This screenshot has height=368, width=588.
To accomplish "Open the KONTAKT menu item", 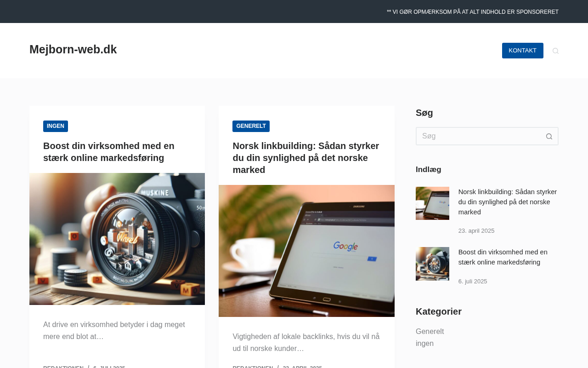I will 523,51.
